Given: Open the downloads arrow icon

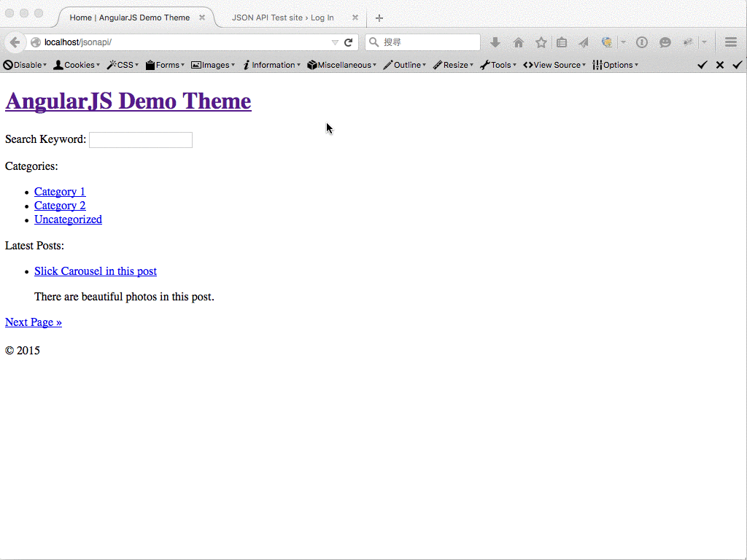Looking at the screenshot, I should pos(495,42).
